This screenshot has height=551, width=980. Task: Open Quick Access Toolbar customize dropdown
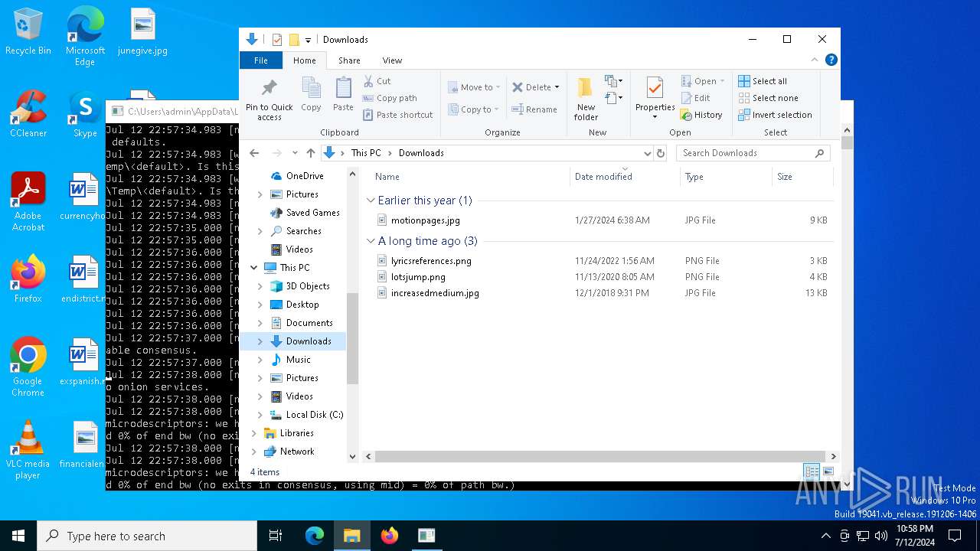(308, 40)
